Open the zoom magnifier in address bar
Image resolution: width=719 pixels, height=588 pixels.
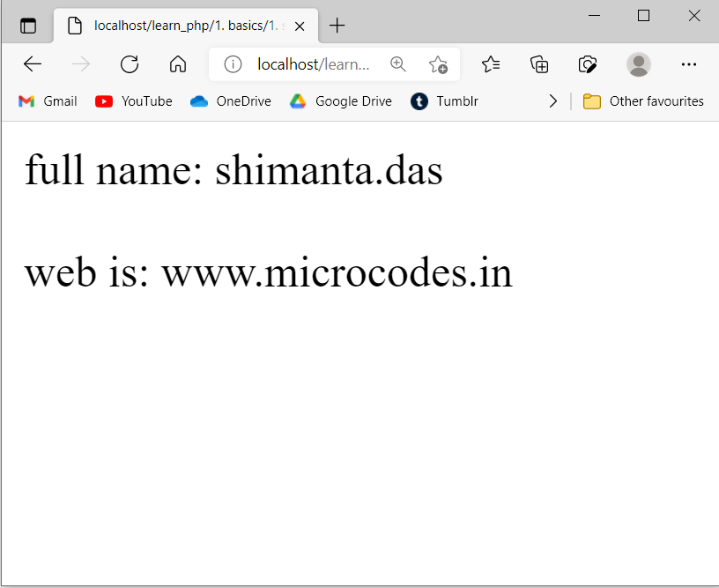coord(398,64)
